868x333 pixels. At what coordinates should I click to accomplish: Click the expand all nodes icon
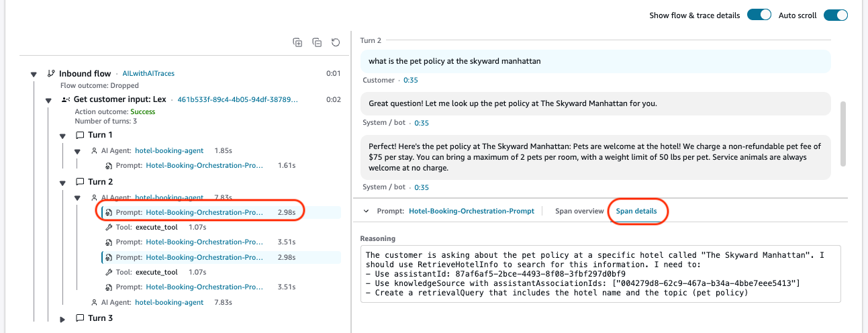(x=297, y=42)
